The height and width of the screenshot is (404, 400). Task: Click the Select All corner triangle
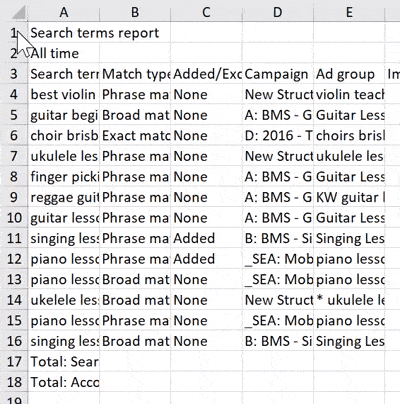[x=18, y=12]
